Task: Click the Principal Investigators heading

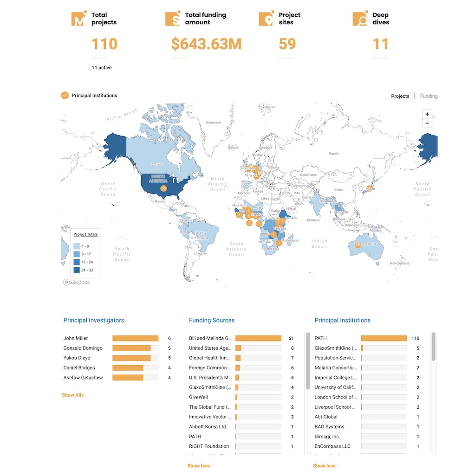Action: [94, 320]
